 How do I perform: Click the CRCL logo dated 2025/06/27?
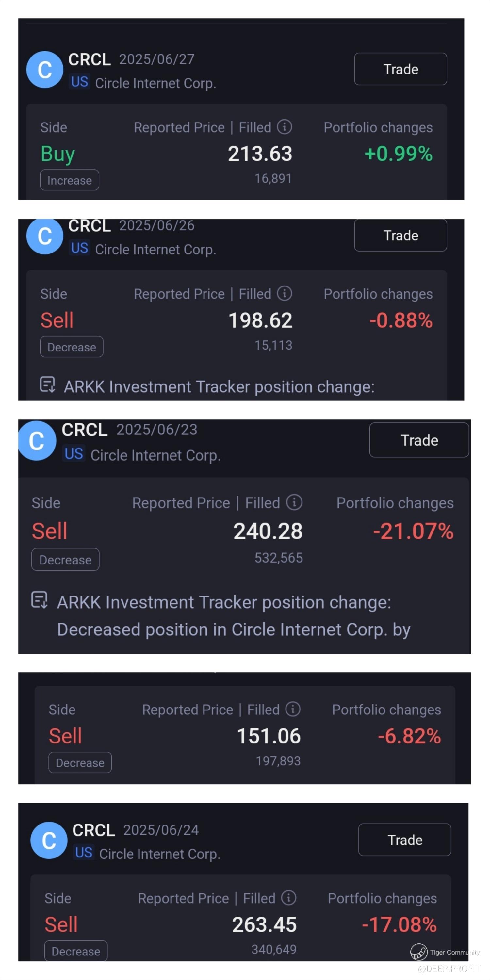coord(44,70)
